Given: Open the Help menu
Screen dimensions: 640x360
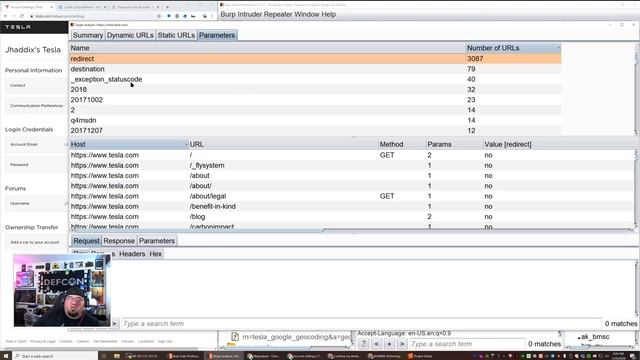Looking at the screenshot, I should [x=329, y=14].
